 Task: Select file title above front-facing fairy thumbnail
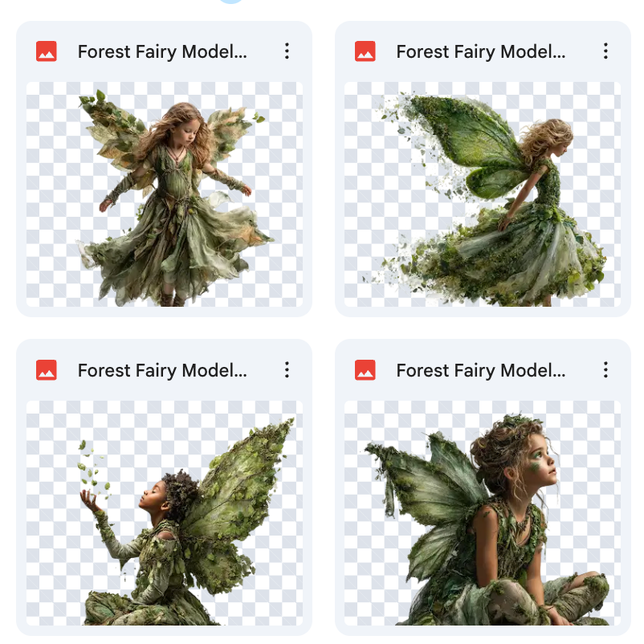[162, 52]
